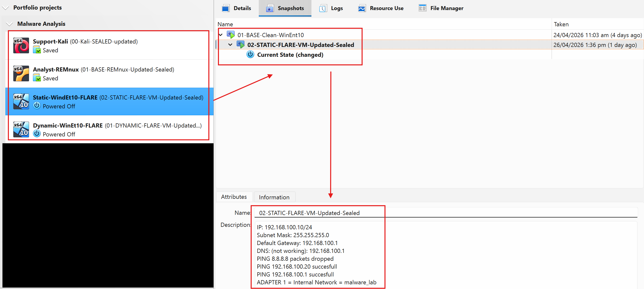
Task: Select the Information tab
Action: click(x=274, y=197)
